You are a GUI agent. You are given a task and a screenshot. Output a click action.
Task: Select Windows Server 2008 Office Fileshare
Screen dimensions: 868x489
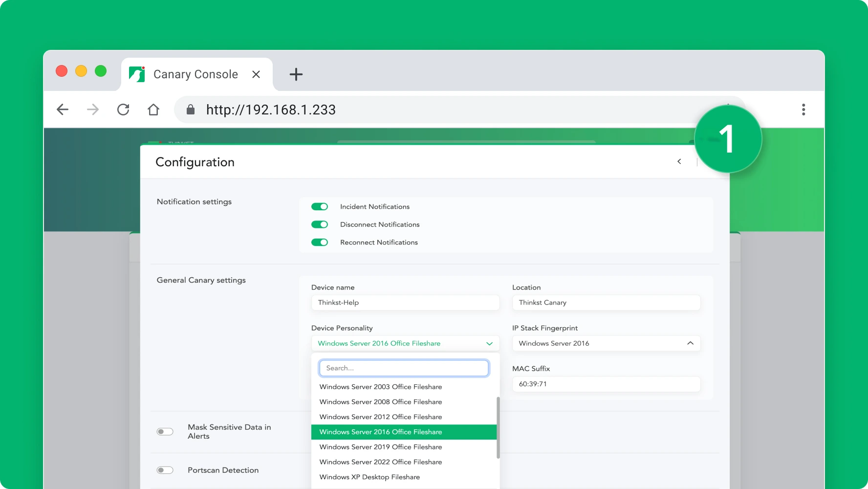[404, 402]
